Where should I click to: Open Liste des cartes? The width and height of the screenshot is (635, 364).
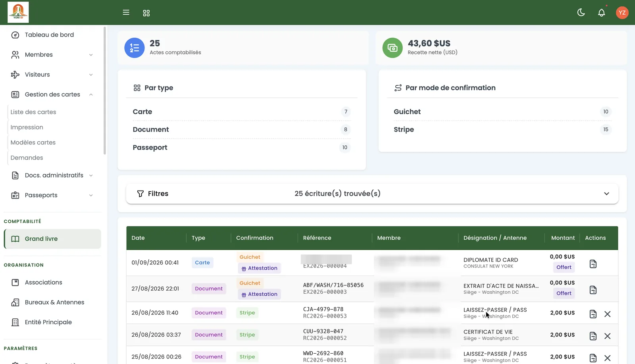33,112
